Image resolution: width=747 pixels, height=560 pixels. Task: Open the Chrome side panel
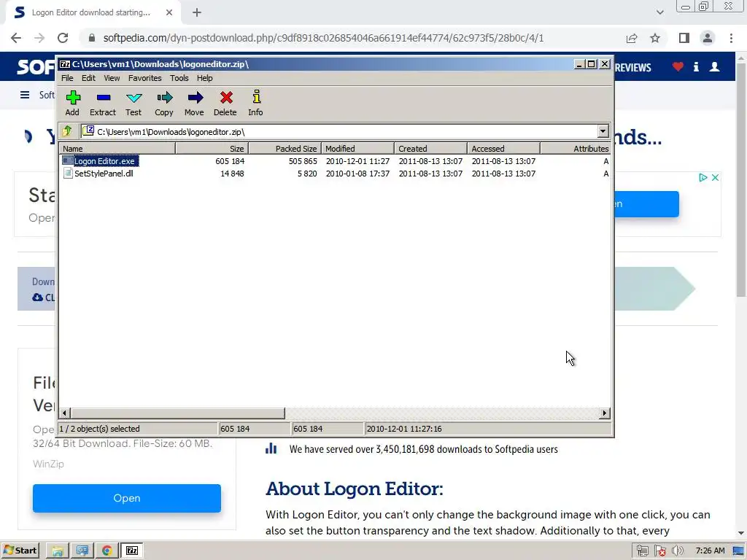(684, 38)
